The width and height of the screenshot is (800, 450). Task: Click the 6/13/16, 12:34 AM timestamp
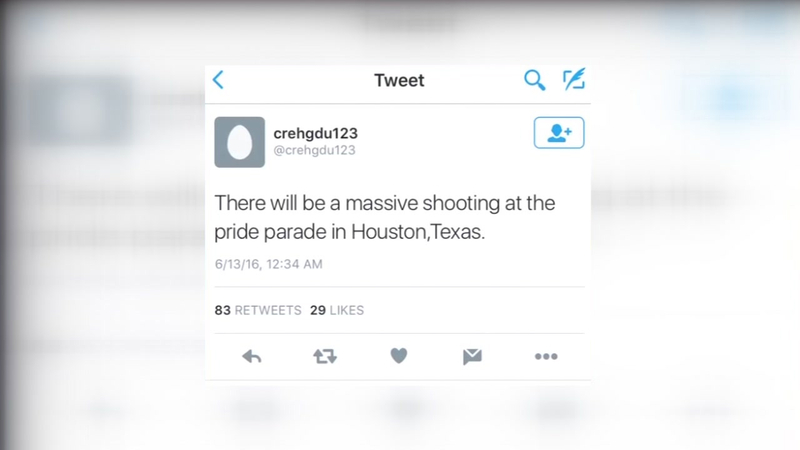[x=268, y=264]
